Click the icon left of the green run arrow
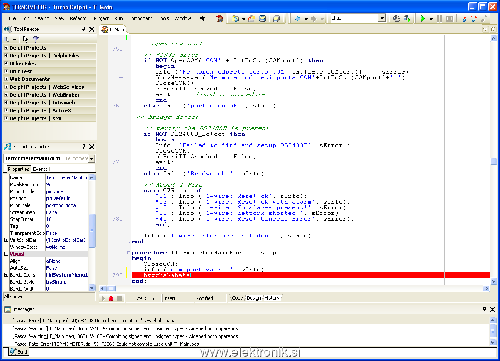Viewport: 500px width, 361px height. (x=407, y=19)
